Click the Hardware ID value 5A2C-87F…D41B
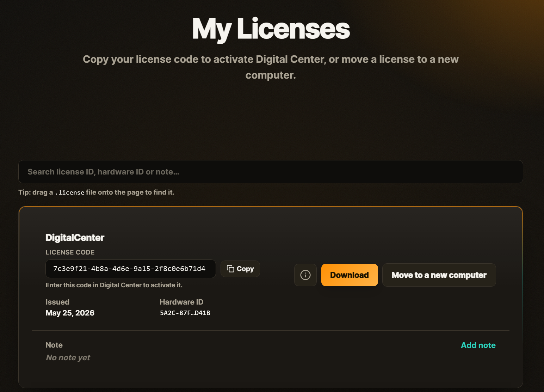The height and width of the screenshot is (392, 544). click(x=185, y=313)
